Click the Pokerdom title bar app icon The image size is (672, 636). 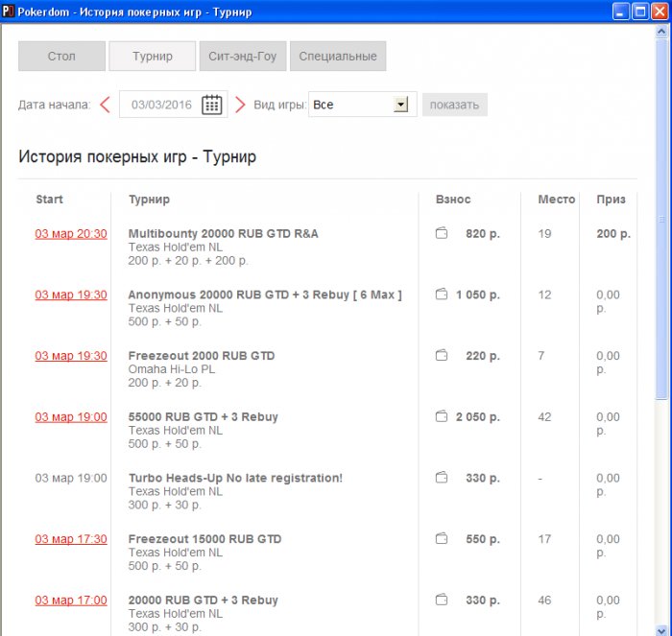[9, 11]
